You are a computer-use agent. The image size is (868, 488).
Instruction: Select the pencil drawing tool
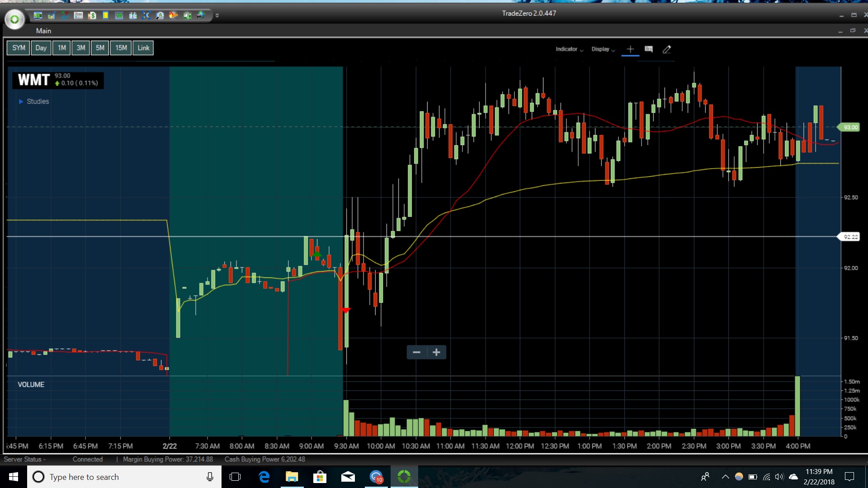click(667, 49)
